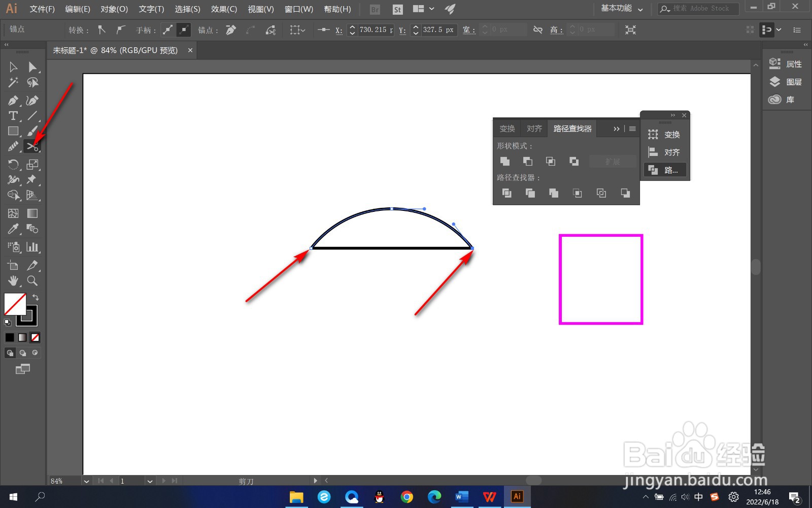Select the Scale tool
Screen dimensions: 812x508
tap(32, 165)
